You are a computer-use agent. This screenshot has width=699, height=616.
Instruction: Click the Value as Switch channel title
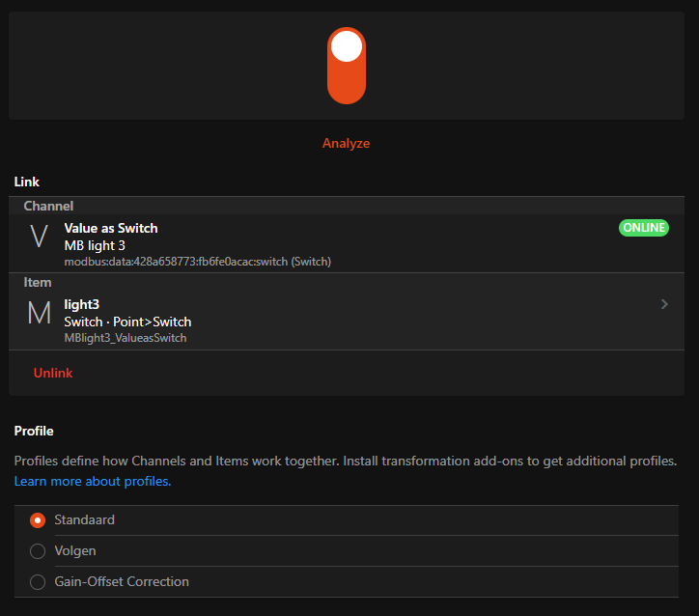click(x=111, y=228)
